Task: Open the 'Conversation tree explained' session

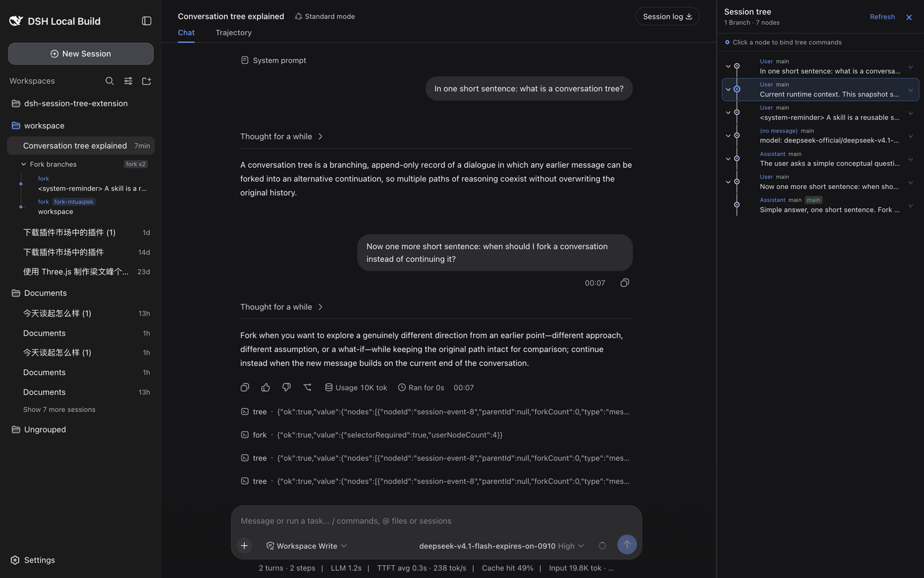Action: tap(81, 146)
